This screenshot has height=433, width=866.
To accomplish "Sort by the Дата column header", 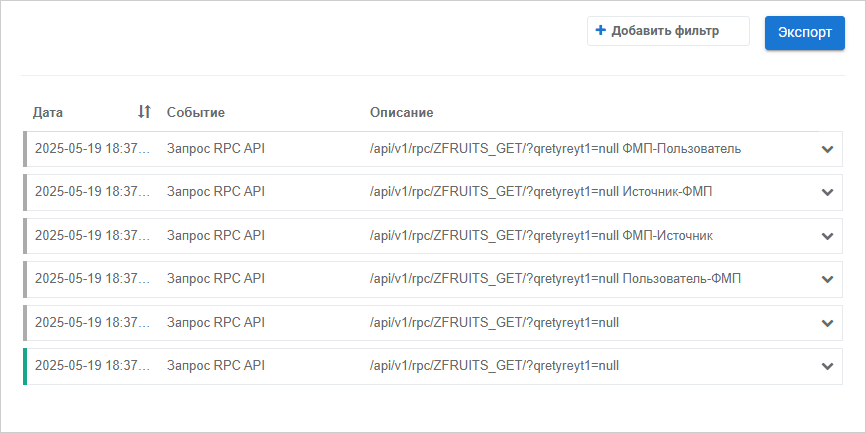I will tap(48, 112).
